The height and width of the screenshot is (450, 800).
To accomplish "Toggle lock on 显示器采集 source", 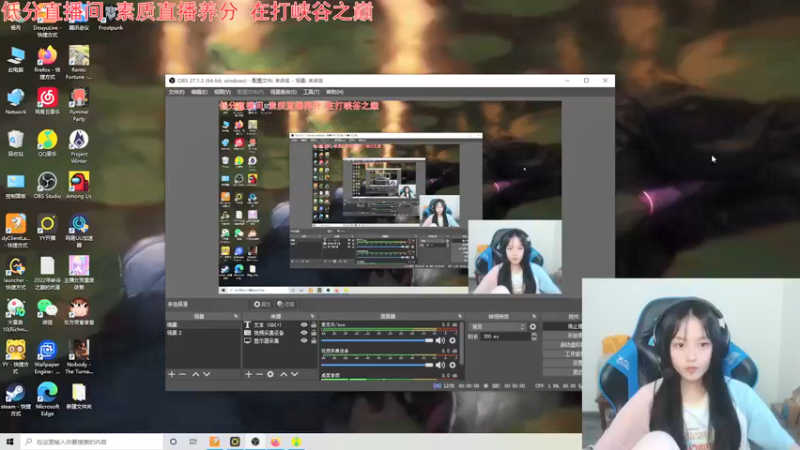I will 313,341.
